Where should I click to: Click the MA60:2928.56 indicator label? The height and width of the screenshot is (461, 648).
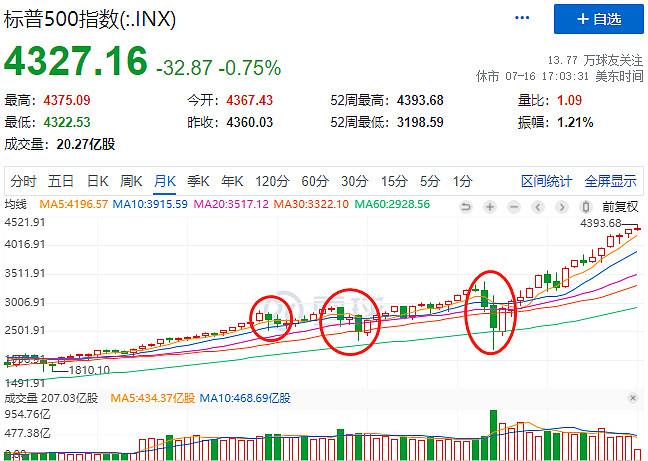[392, 204]
